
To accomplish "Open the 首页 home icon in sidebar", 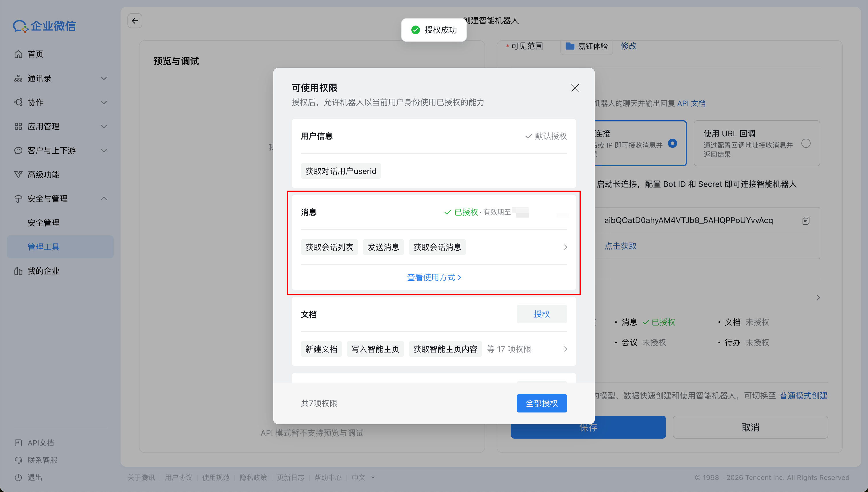I will pyautogui.click(x=19, y=54).
